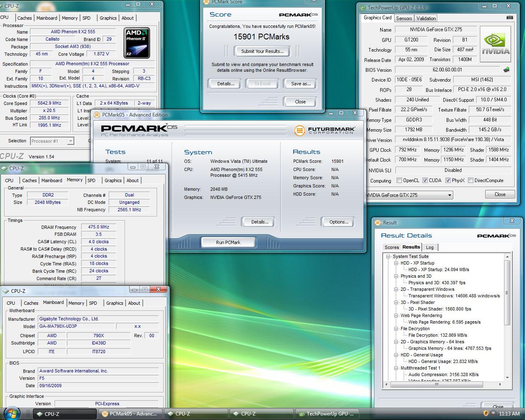Screen dimensions: 525x420
Task: Click the Result tree horizontal scrollbar thumb
Action: pos(437,385)
